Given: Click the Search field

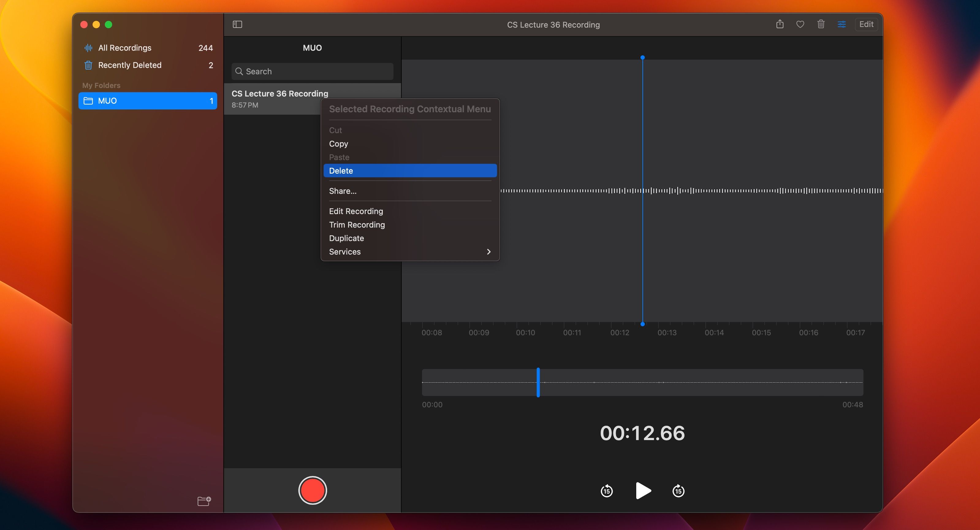Looking at the screenshot, I should click(312, 71).
